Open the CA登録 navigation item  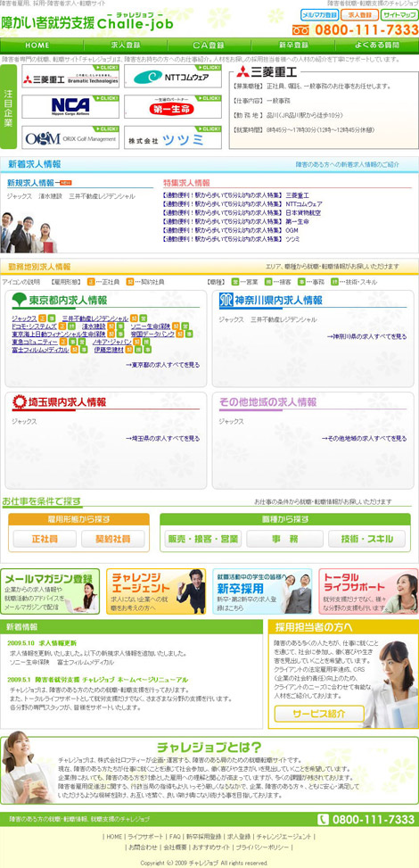209,45
